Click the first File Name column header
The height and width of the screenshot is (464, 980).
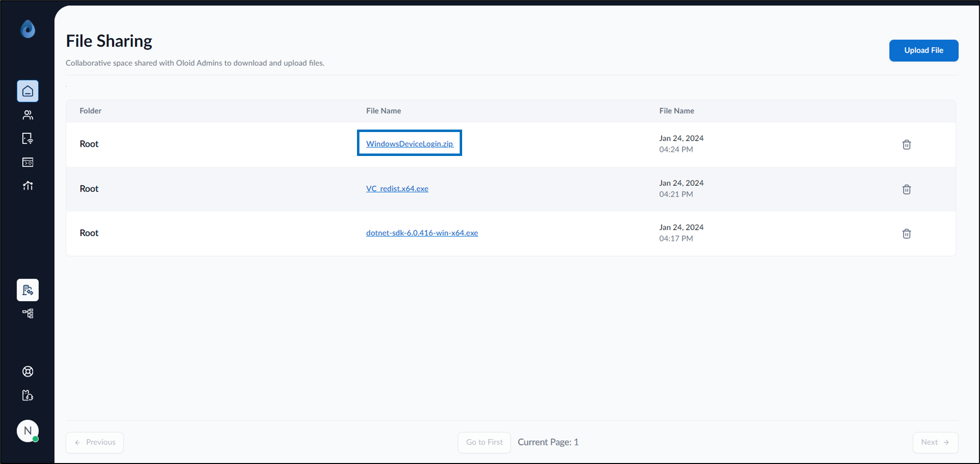point(383,111)
